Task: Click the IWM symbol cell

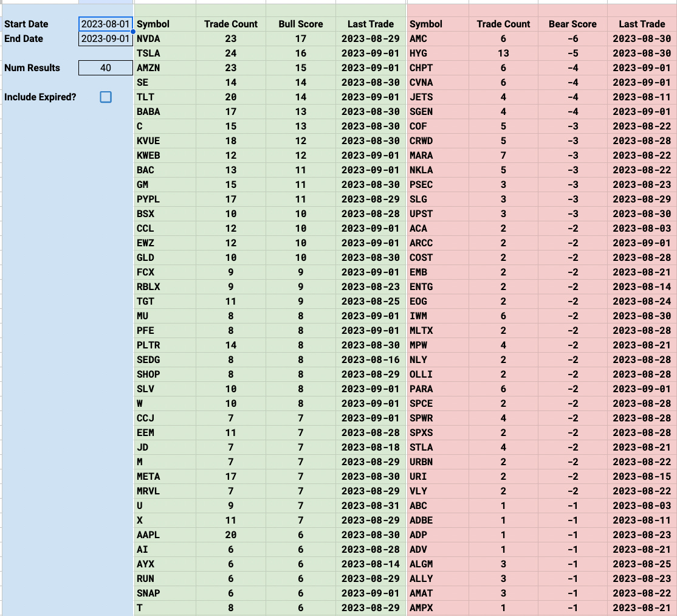Action: coord(438,316)
